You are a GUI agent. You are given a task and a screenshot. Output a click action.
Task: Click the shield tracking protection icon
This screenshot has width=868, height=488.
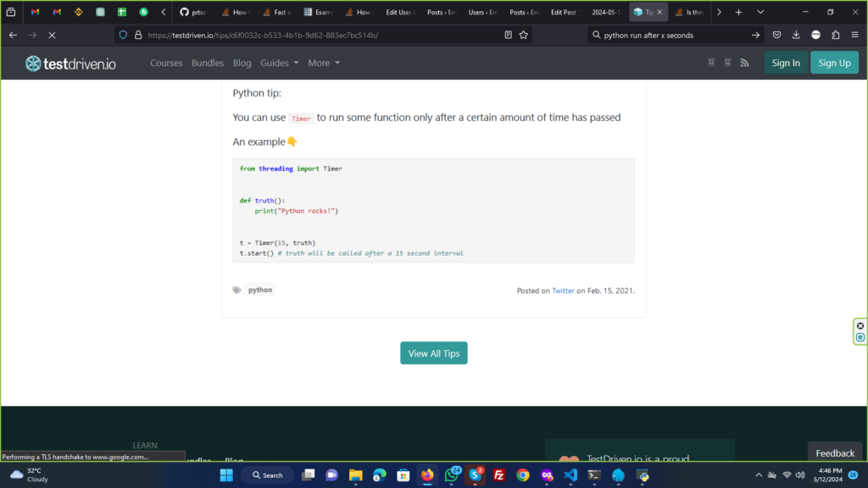(123, 35)
